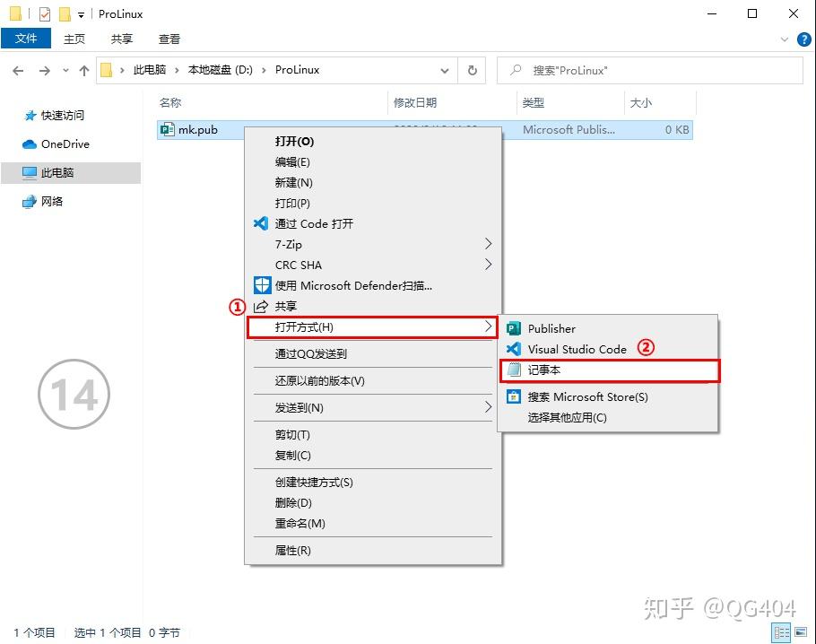Expand the CRC SHA submenu
The height and width of the screenshot is (644, 816).
pyautogui.click(x=488, y=265)
